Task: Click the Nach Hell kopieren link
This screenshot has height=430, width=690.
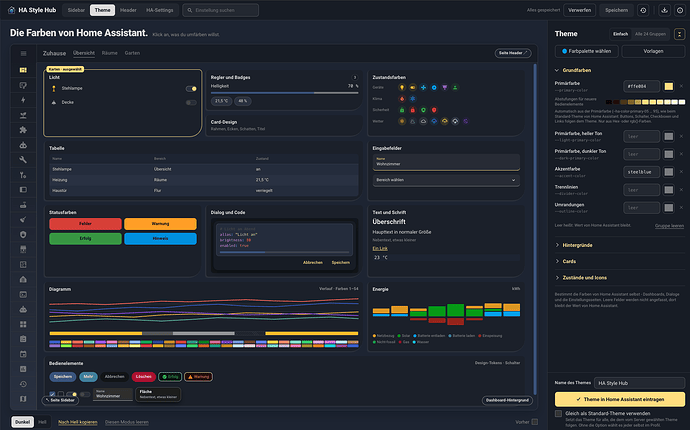Action: click(77, 422)
